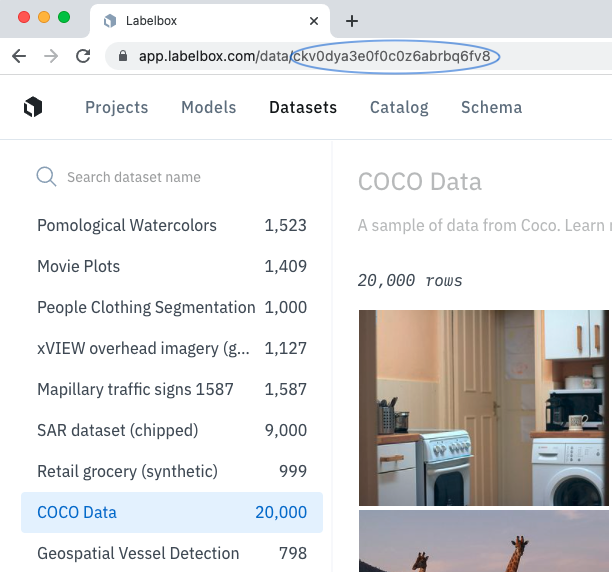Go to the Datasets section
Viewport: 612px width, 572px height.
(303, 107)
